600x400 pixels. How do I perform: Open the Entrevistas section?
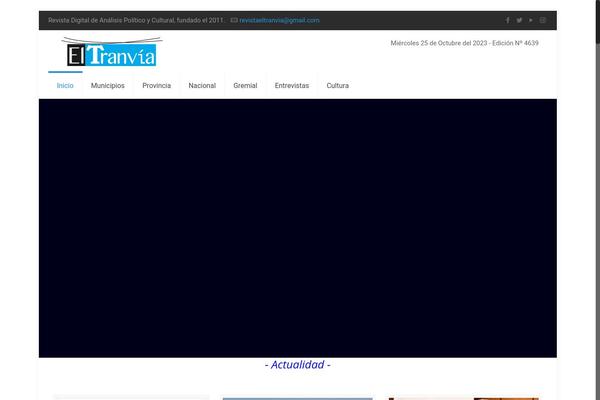point(292,85)
